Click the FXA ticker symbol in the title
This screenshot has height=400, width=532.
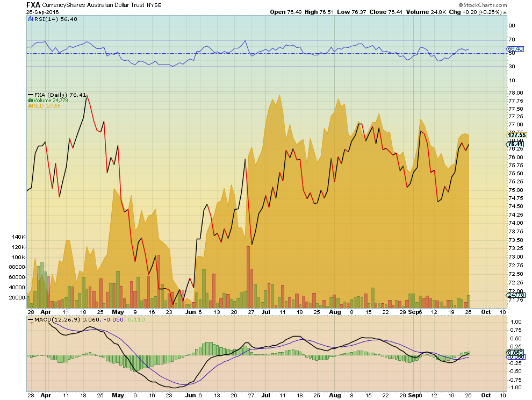tap(33, 5)
